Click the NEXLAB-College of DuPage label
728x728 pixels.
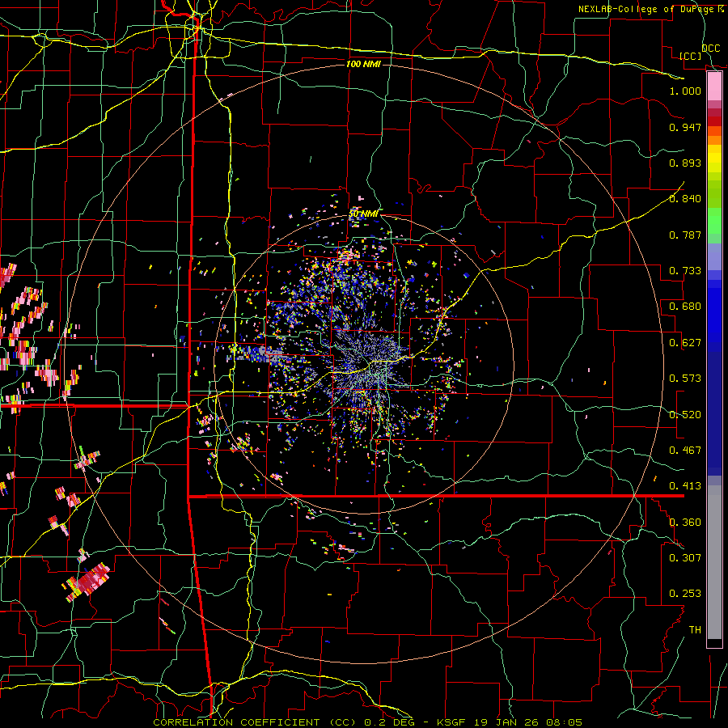(x=650, y=9)
